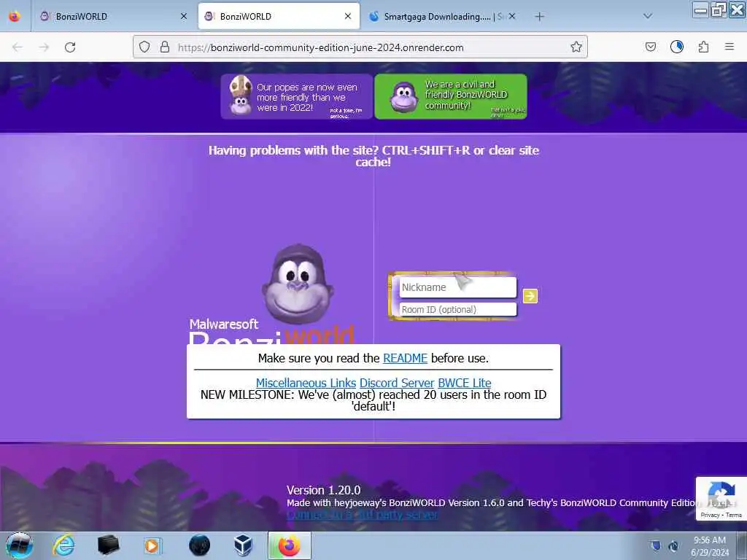Open the media player taskbar icon
Image resolution: width=747 pixels, height=560 pixels.
[x=152, y=545]
